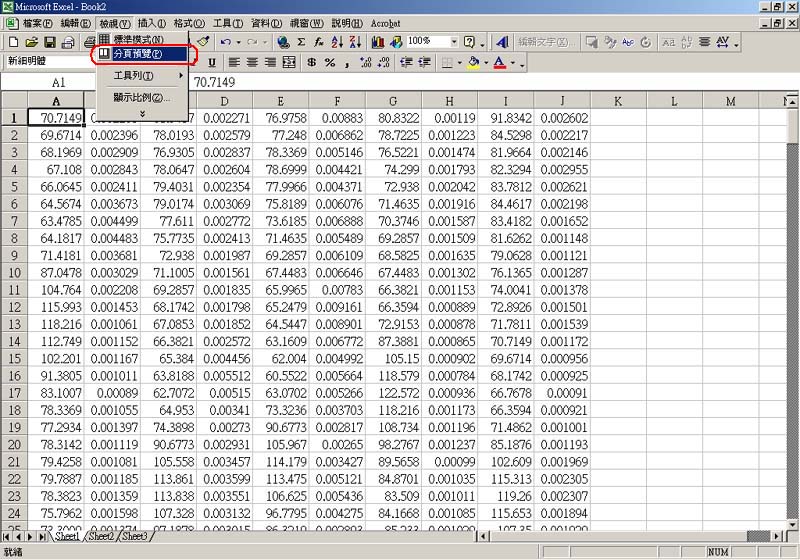Screen dimensions: 800x560
Task: Click the Merge and Center icon
Action: [289, 62]
